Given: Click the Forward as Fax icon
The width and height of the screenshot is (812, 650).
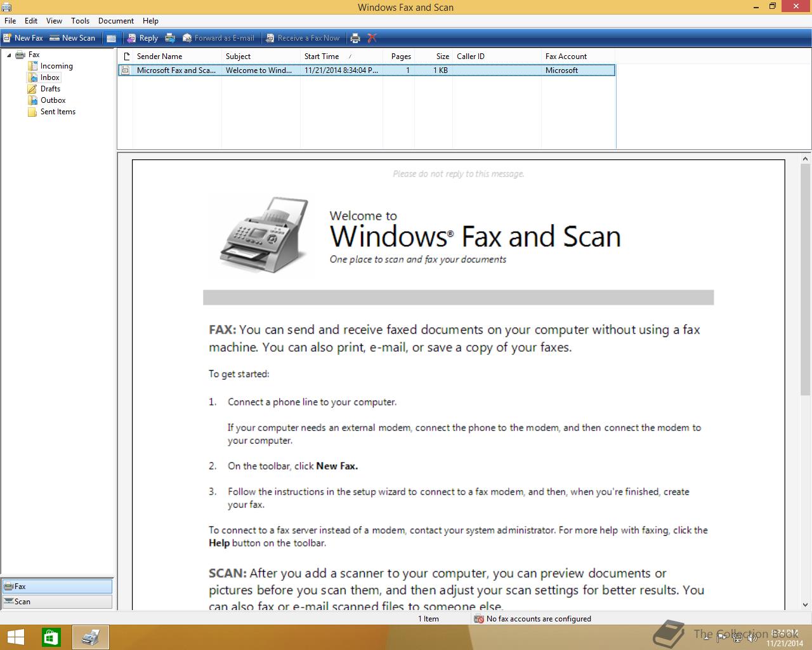Looking at the screenshot, I should point(170,38).
